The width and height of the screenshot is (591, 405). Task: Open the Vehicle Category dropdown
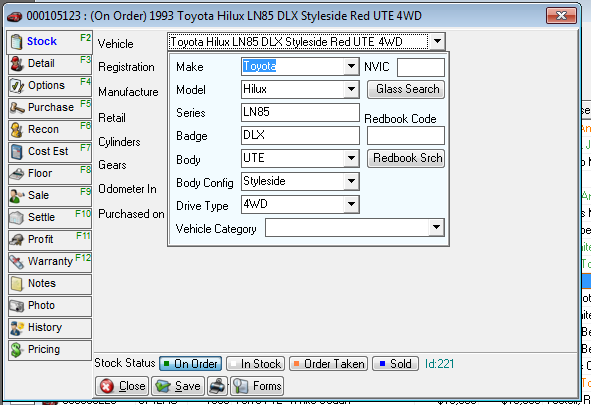click(436, 228)
